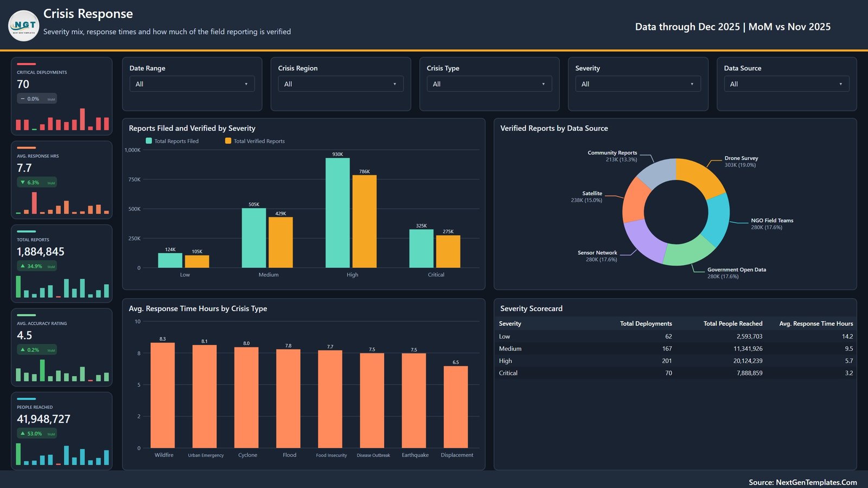Click the Critical Deployments value 70
Screen dimensions: 868x488
pos(23,84)
